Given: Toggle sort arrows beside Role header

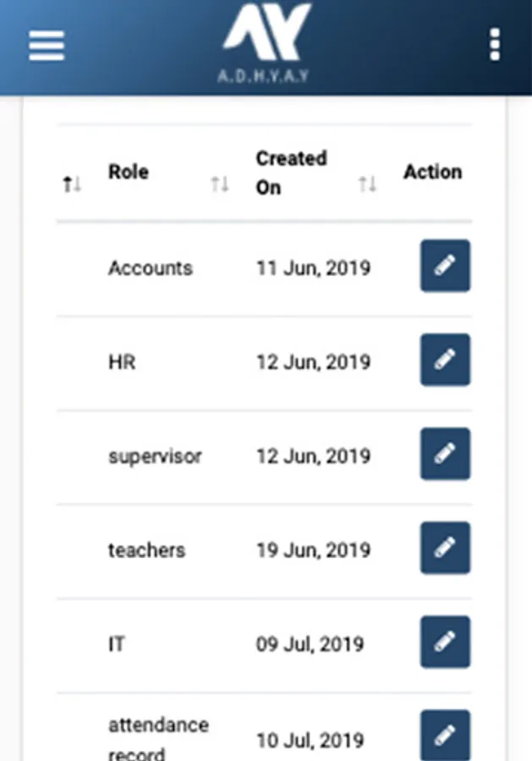Looking at the screenshot, I should pyautogui.click(x=220, y=183).
